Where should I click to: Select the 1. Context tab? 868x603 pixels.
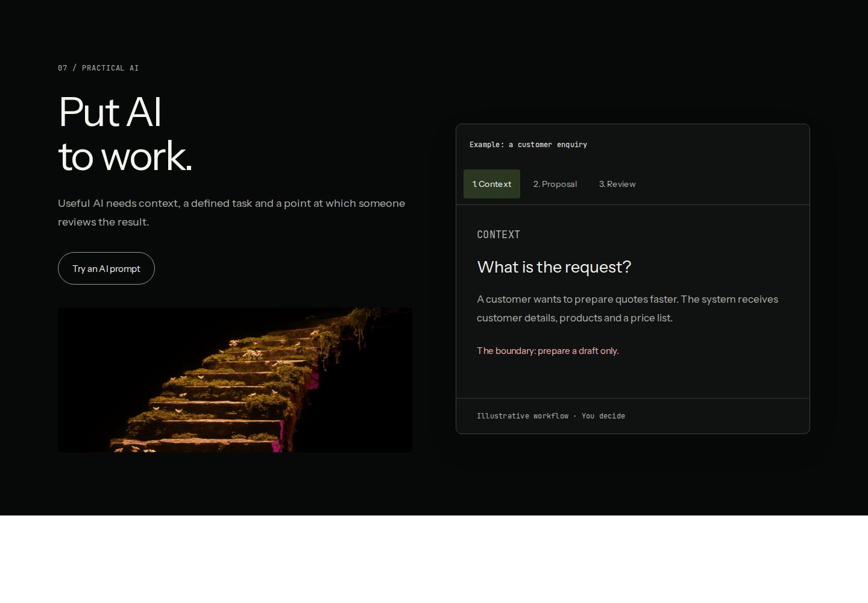[492, 184]
